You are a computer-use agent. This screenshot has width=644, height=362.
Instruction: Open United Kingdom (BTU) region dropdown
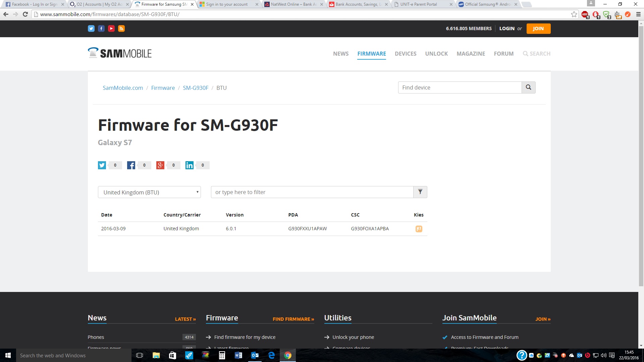(x=149, y=192)
